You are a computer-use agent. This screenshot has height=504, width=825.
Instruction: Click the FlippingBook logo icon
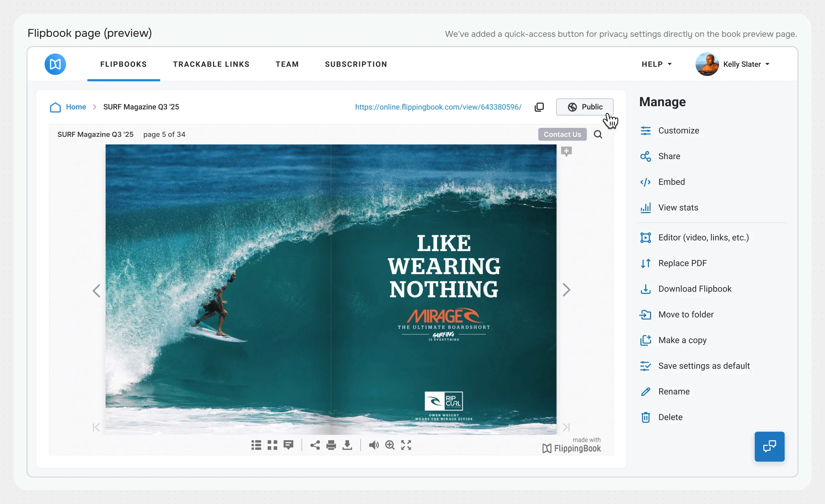pos(55,64)
